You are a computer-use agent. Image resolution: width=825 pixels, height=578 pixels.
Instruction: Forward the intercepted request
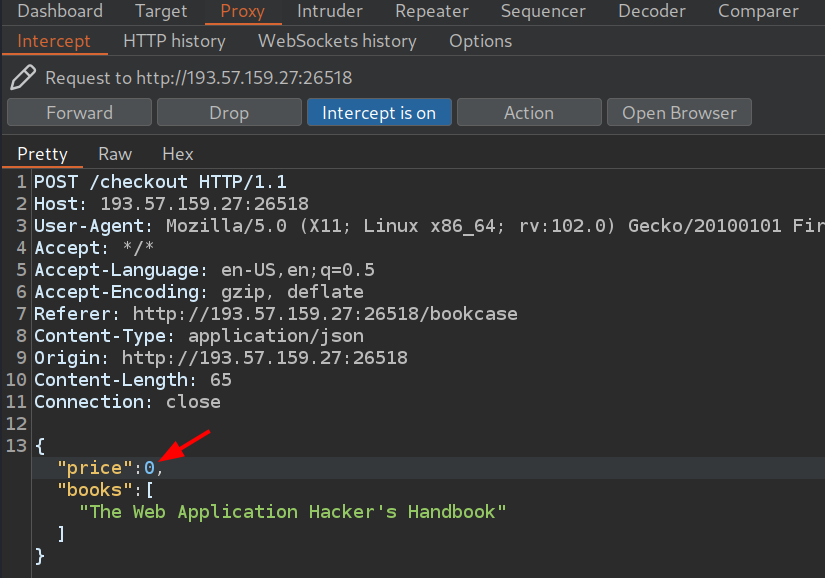click(x=80, y=113)
